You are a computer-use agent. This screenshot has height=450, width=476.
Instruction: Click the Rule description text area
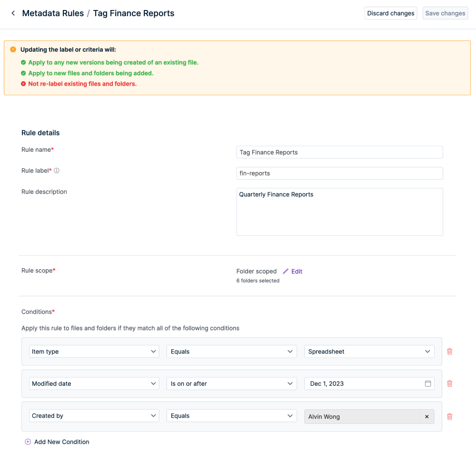(x=339, y=212)
